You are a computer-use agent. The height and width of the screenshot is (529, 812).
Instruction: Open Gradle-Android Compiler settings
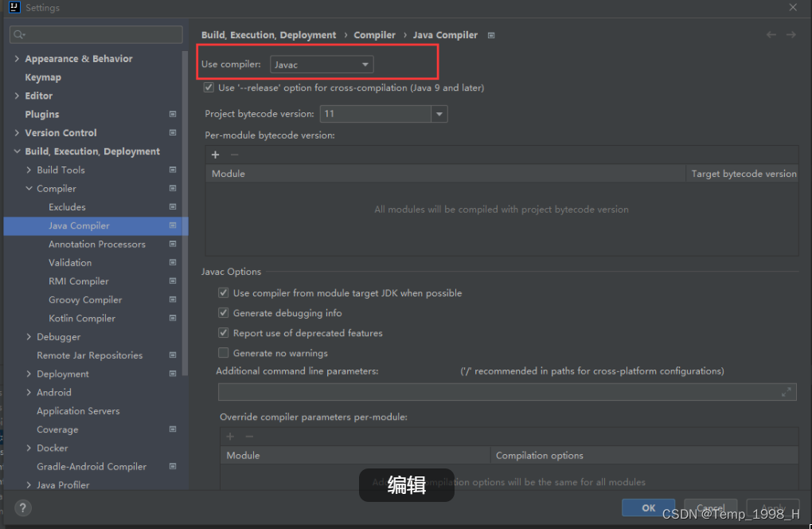[92, 467]
